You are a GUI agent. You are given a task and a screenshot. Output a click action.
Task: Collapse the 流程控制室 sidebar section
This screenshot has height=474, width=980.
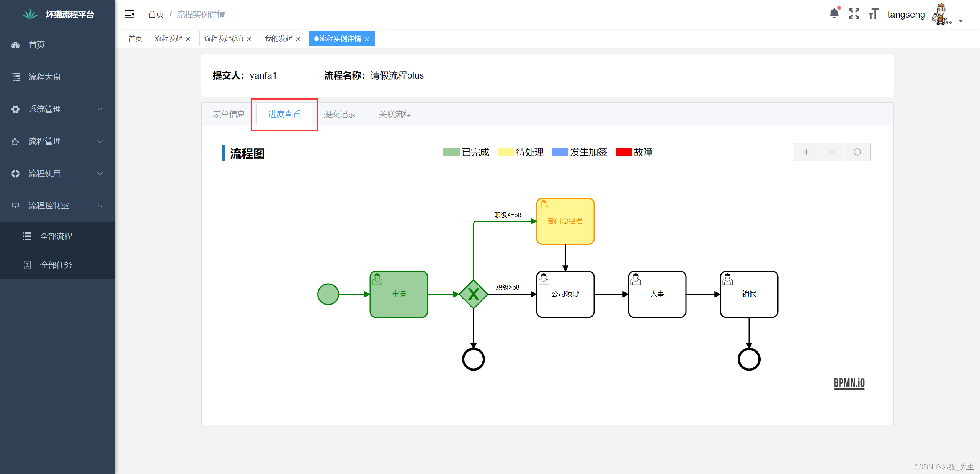click(x=49, y=205)
